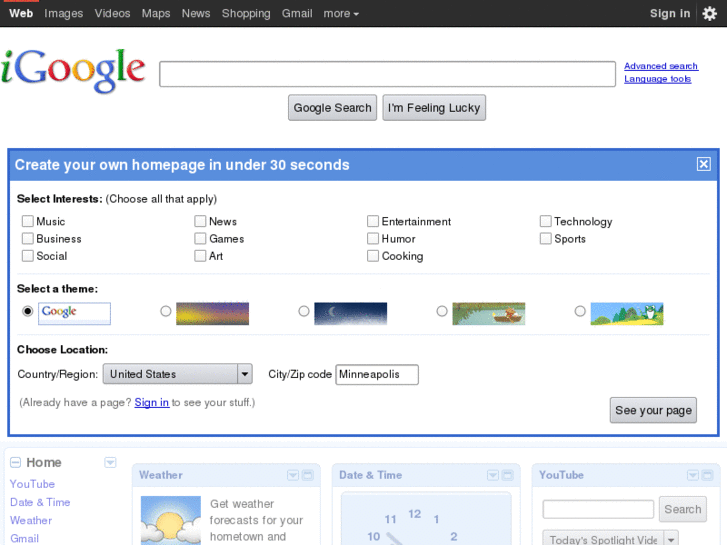Switch to Web in the top bar

point(21,13)
